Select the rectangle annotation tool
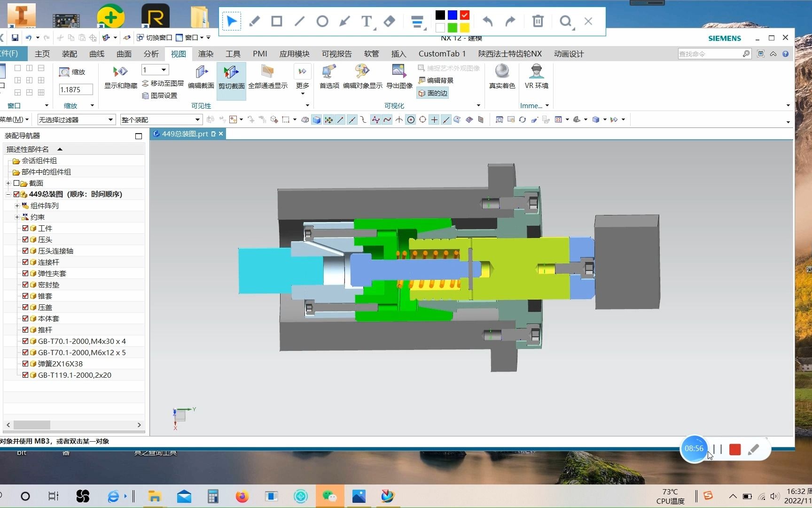Viewport: 812px width, 508px height. tap(277, 21)
